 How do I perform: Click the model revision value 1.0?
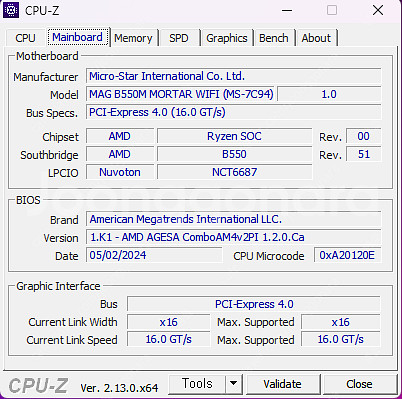click(329, 94)
